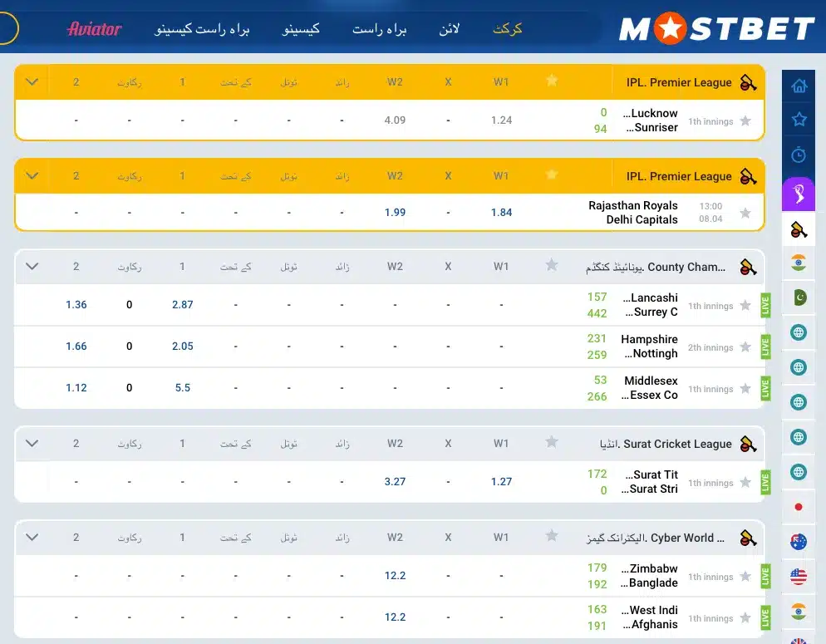Screen dimensions: 826x644
Task: Collapse the IPL section containing Lucknow match
Action: click(x=32, y=82)
